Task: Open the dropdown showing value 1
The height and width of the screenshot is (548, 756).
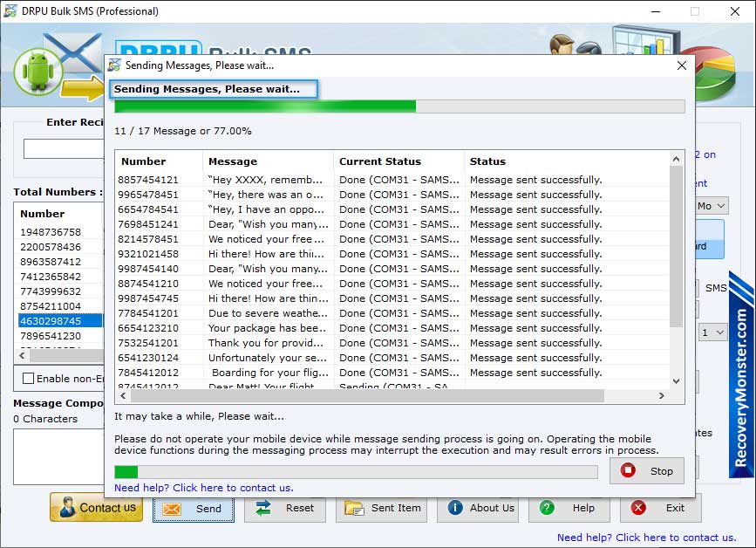Action: [x=712, y=332]
